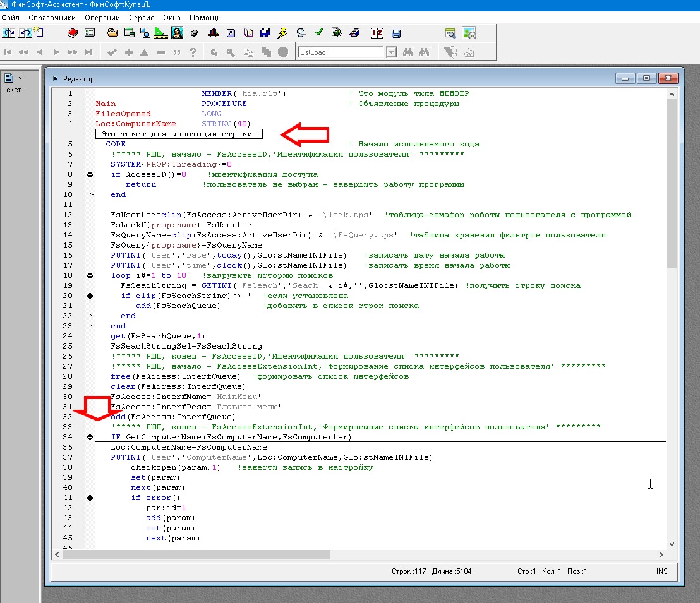Expand the folded block at line 34
Screen dimensions: 700x603
[90, 437]
